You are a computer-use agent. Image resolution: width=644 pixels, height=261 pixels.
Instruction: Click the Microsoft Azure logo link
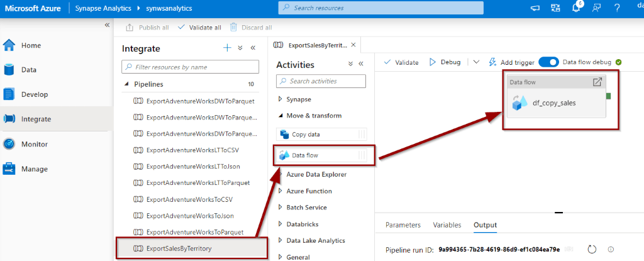click(x=33, y=8)
